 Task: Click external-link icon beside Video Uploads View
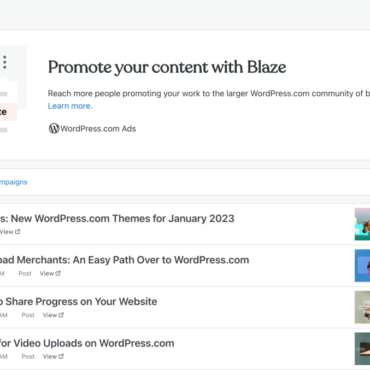[x=61, y=356]
